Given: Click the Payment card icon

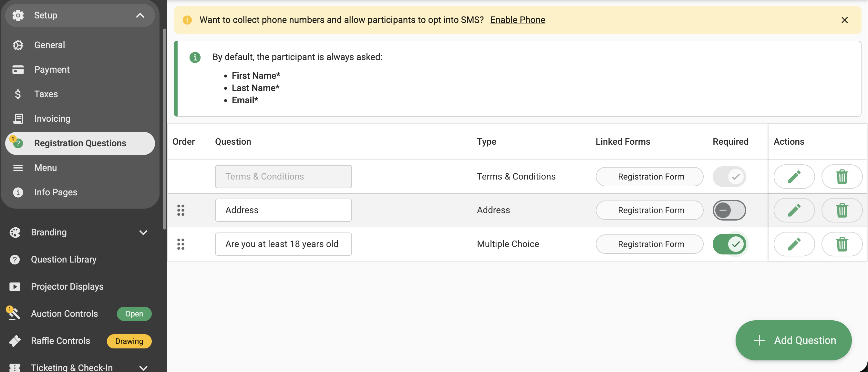Looking at the screenshot, I should click(18, 70).
